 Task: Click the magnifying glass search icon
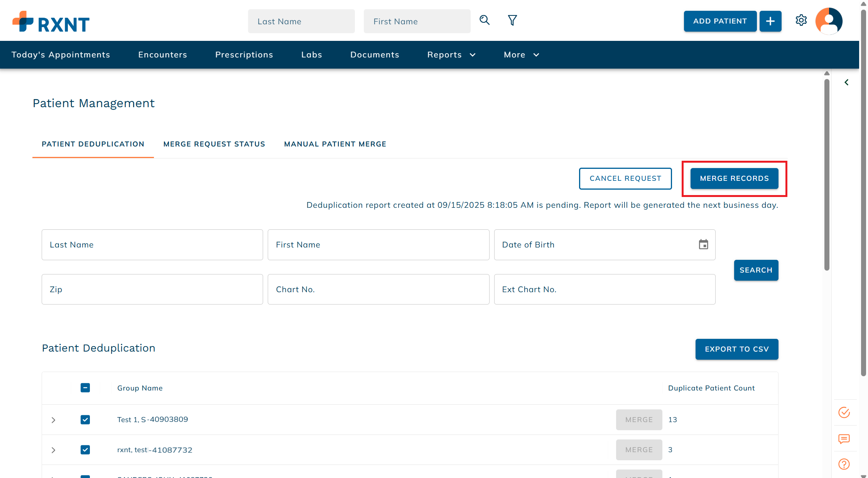point(485,20)
